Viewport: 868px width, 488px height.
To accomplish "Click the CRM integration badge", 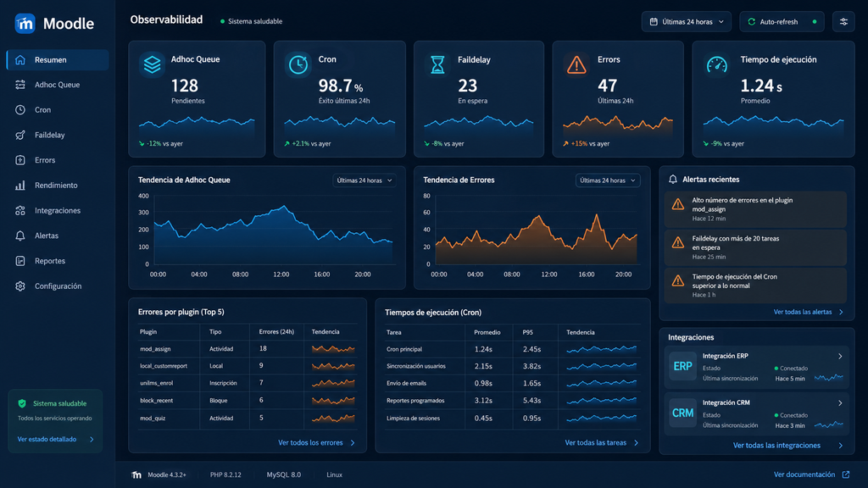I will pyautogui.click(x=682, y=413).
